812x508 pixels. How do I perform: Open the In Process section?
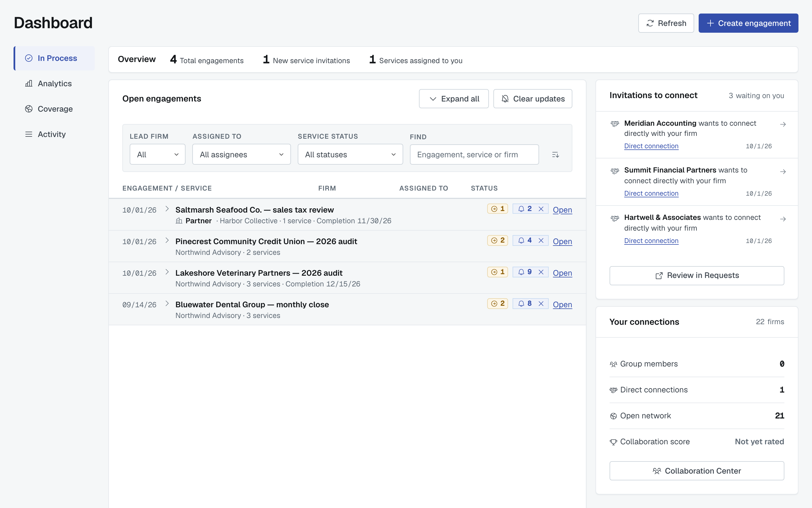pos(54,58)
